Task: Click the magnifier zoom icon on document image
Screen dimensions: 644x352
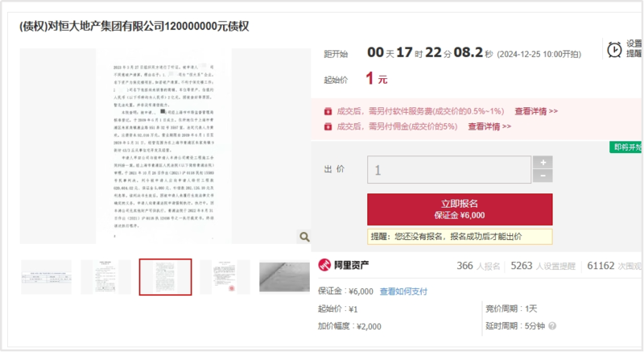Action: click(304, 237)
